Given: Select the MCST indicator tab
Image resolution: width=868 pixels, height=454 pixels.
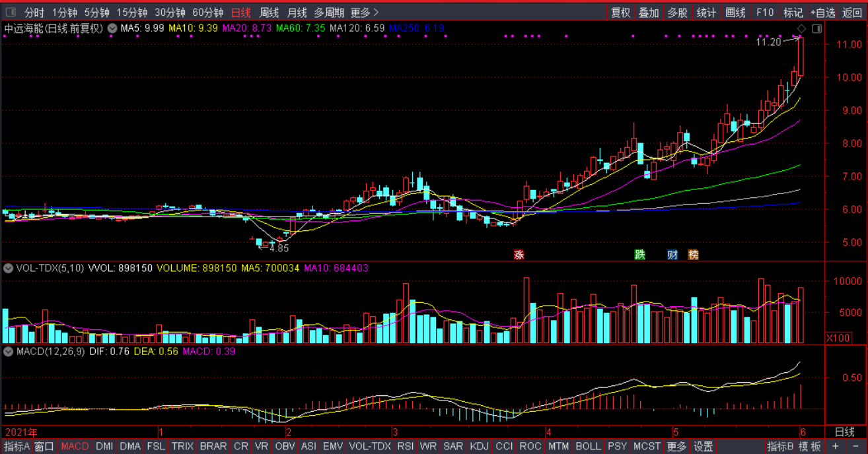Looking at the screenshot, I should [647, 447].
